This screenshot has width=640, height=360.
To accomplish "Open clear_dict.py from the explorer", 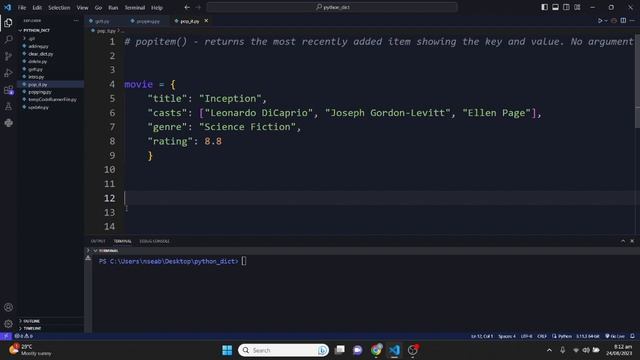I will [x=40, y=54].
